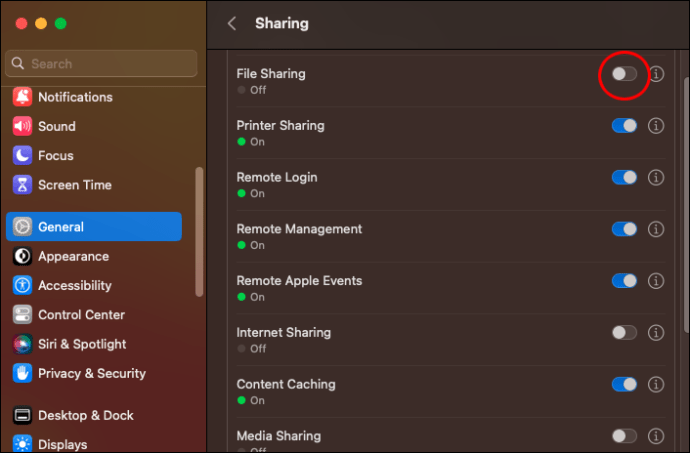690x453 pixels.
Task: Click the Search field in the sidebar
Action: click(100, 64)
